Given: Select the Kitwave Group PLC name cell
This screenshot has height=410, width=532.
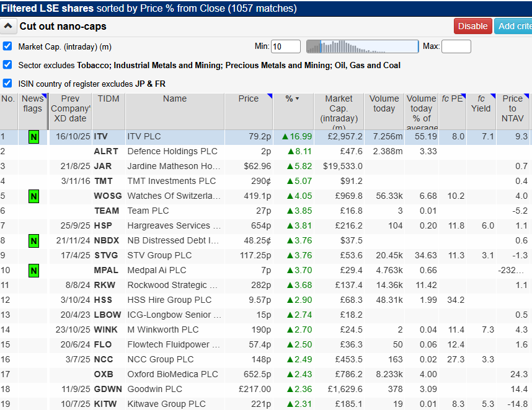Looking at the screenshot, I should point(175,404).
